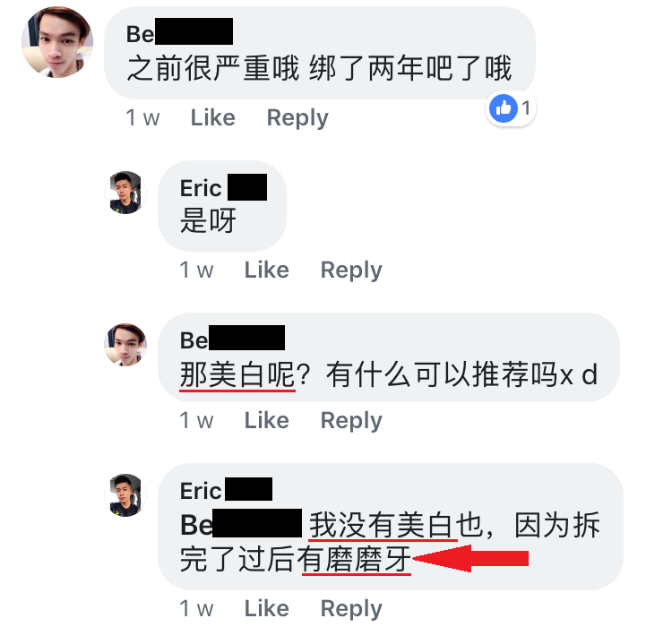Screen dimensions: 672x627
Task: Click the reaction count 1 next to thumbs-up
Action: 526,108
